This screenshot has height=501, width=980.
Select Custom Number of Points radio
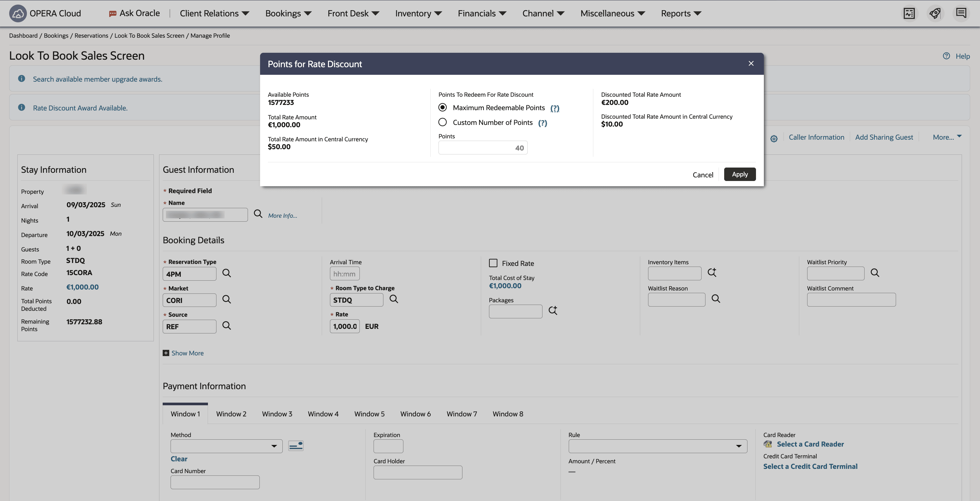click(442, 122)
